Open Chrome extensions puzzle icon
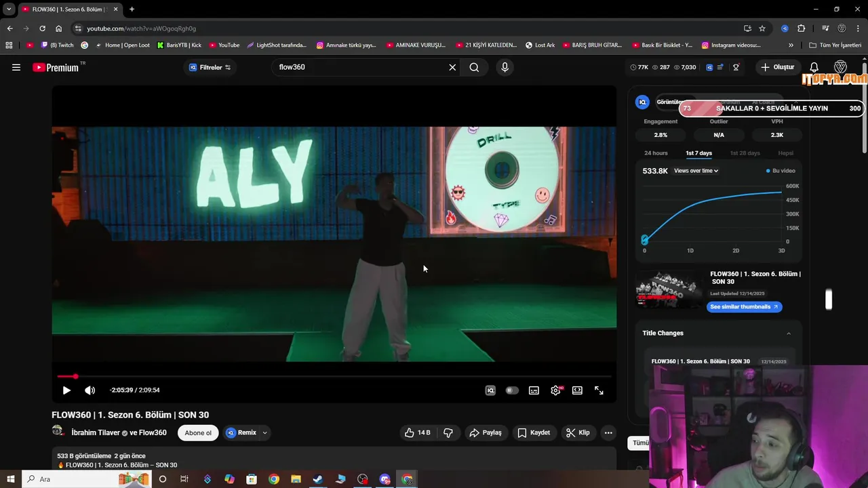868x488 pixels. click(x=801, y=28)
